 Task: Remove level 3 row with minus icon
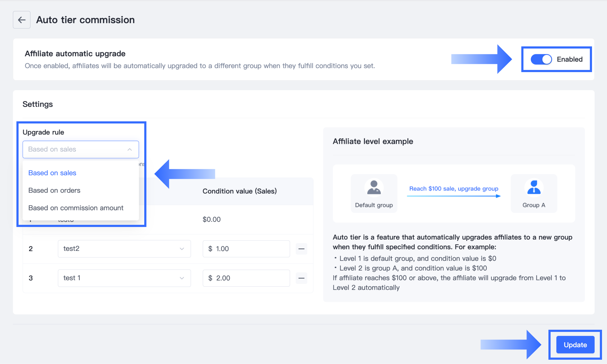point(301,278)
